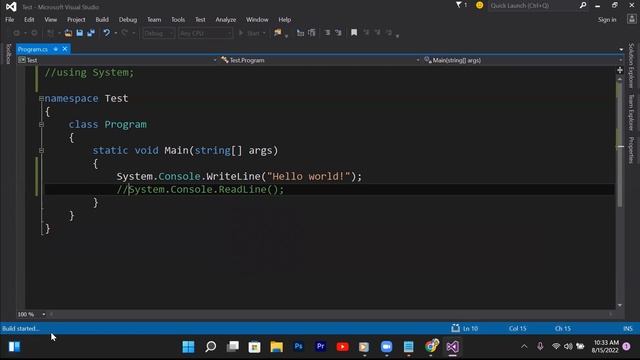Open the Properties side tab
The height and width of the screenshot is (360, 640).
click(631, 150)
